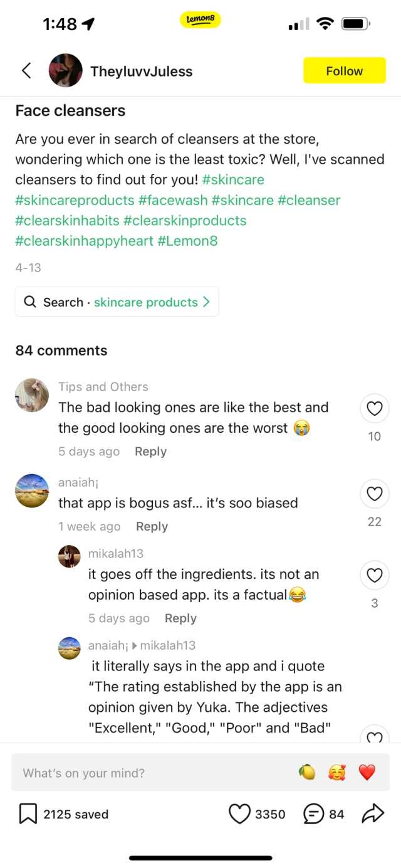Reply to Tips and Others comment
This screenshot has height=868, width=401.
150,452
